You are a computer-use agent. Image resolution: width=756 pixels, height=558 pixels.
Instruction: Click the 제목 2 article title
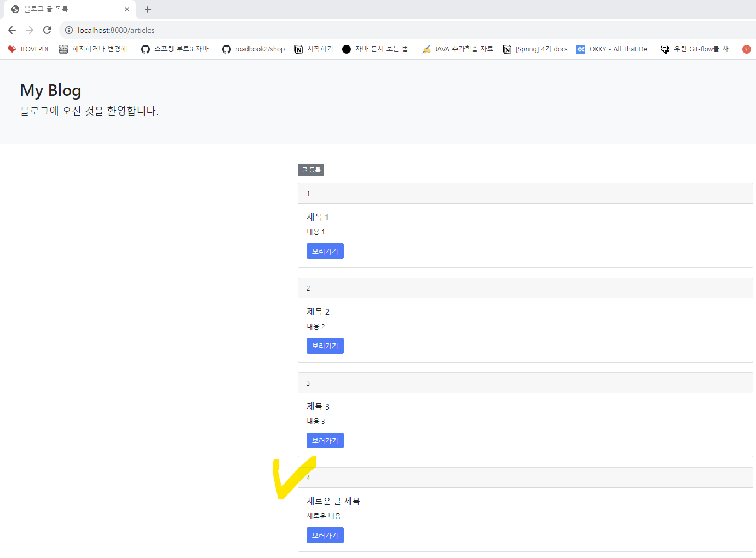(x=318, y=312)
